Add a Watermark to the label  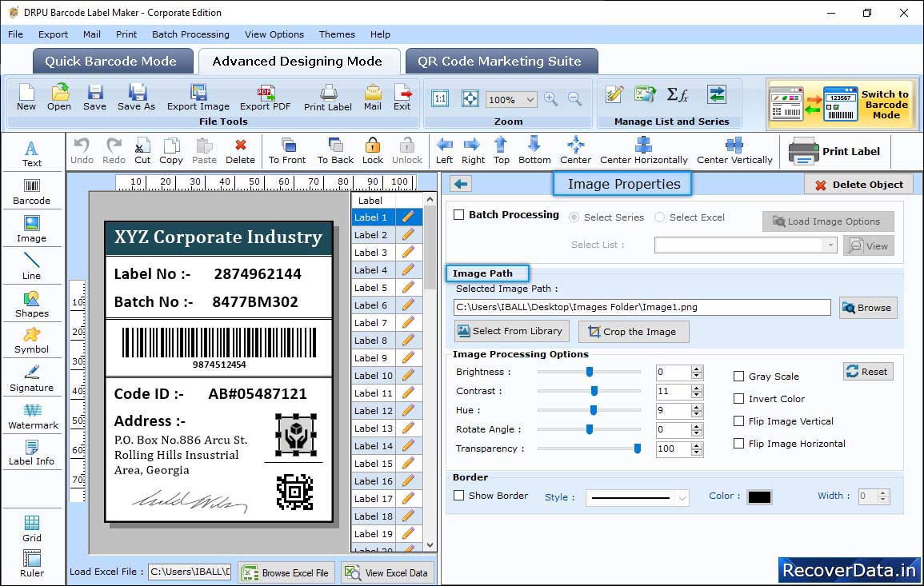(33, 417)
